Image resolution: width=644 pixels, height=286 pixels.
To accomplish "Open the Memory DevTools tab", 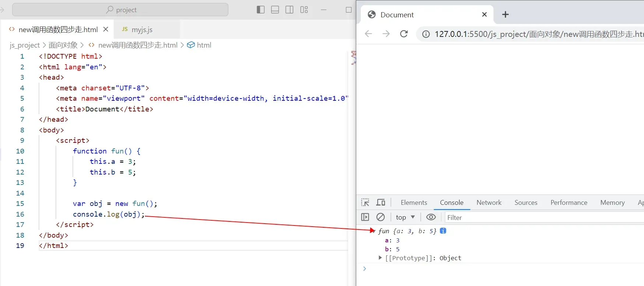I will pos(612,203).
